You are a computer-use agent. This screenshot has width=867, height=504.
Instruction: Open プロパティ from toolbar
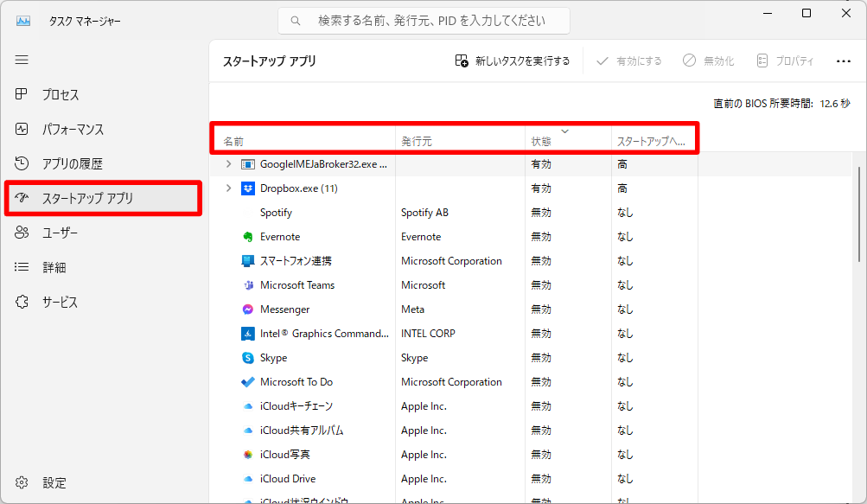[785, 61]
